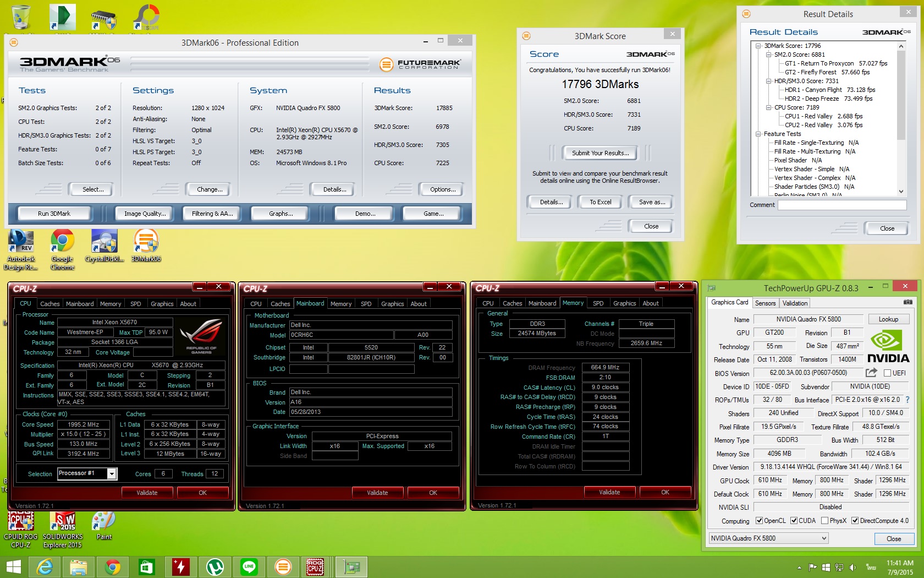Toggle the PhysX checkbox
This screenshot has width=924, height=578.
pyautogui.click(x=824, y=521)
